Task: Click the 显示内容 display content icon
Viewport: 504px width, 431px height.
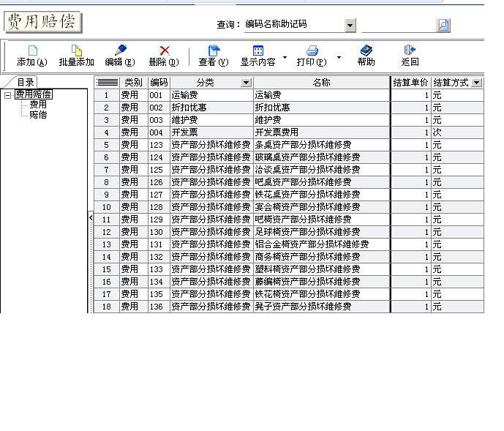Action: click(x=258, y=50)
